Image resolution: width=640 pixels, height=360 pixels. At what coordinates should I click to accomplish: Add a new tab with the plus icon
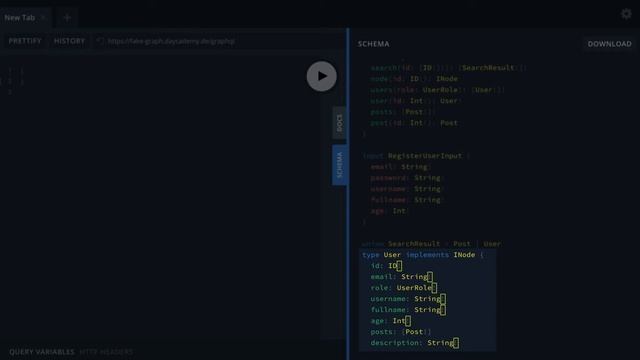pos(67,18)
